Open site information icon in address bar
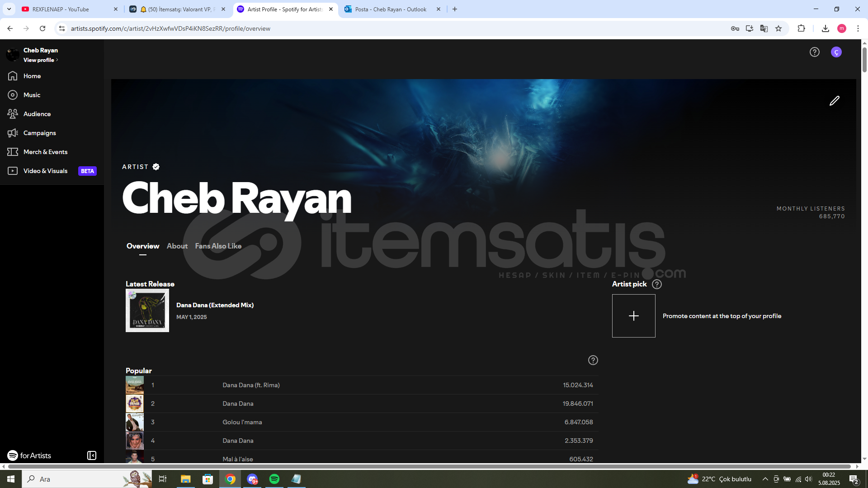The height and width of the screenshot is (488, 868). tap(62, 28)
